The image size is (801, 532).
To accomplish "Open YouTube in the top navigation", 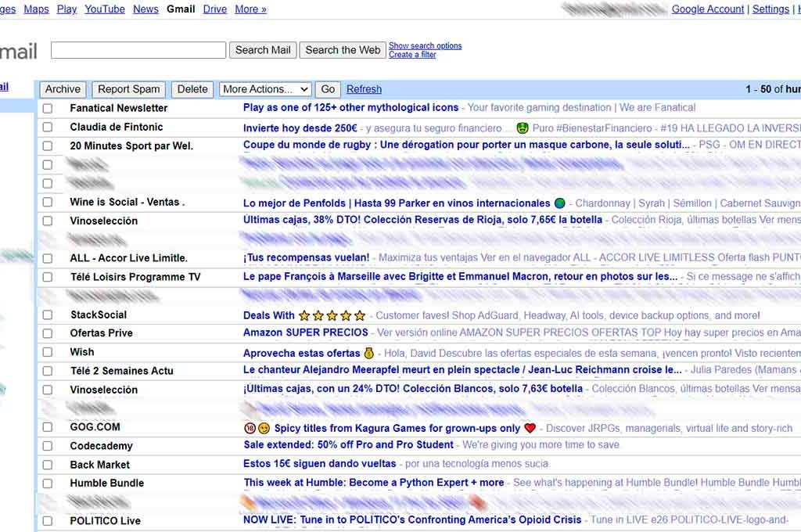I will click(x=105, y=9).
